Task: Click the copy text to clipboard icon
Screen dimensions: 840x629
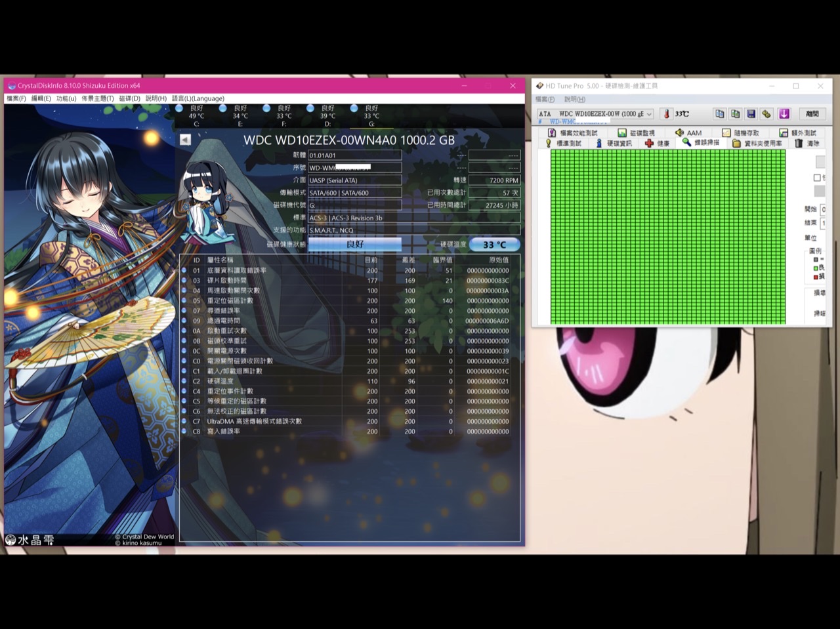Action: click(720, 114)
